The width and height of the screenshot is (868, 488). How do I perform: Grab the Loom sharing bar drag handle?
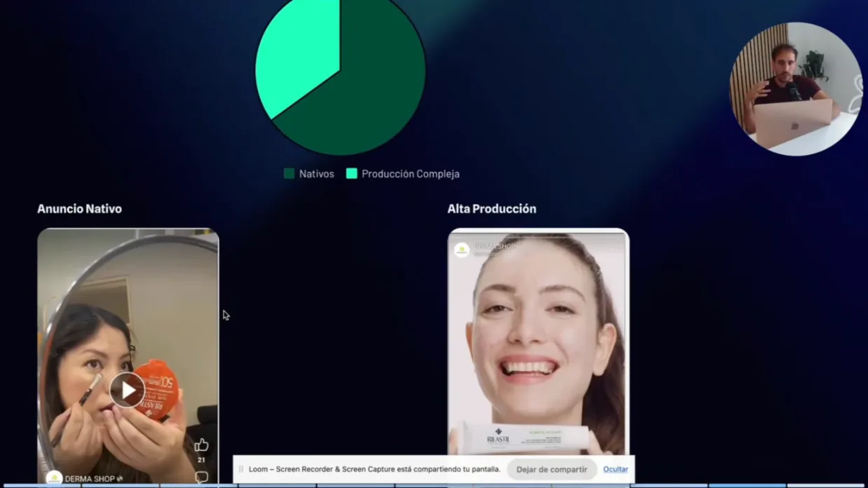tap(241, 469)
